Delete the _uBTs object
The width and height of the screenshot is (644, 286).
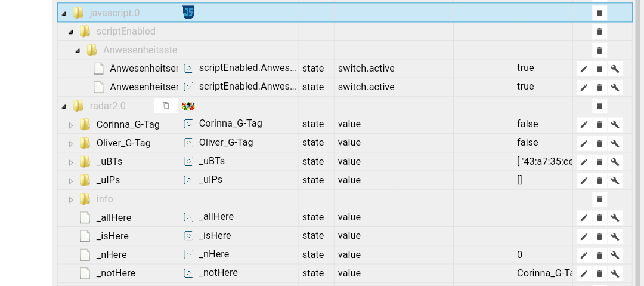tap(599, 162)
